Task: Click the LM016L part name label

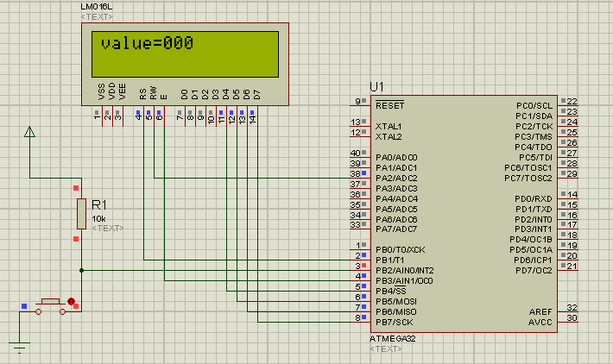Action: pos(96,8)
